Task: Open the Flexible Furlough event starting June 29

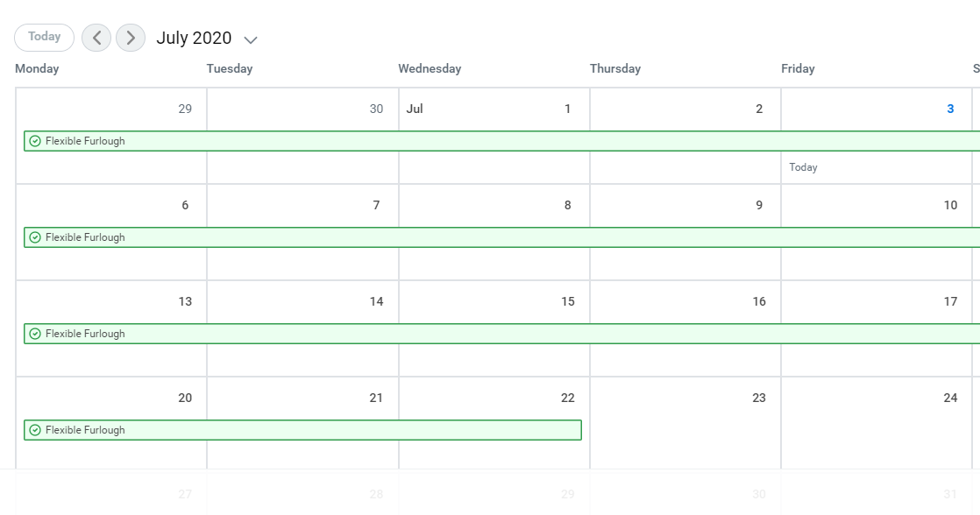Action: click(500, 141)
